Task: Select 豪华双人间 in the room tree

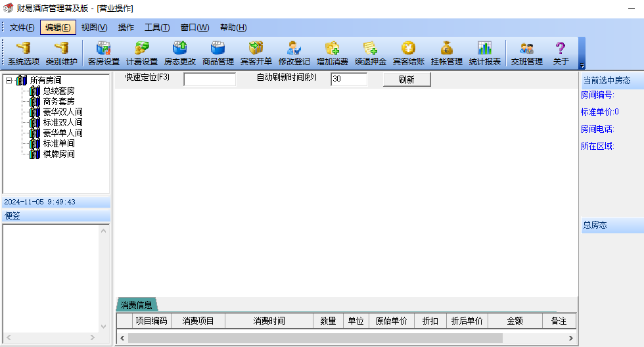Action: point(62,112)
